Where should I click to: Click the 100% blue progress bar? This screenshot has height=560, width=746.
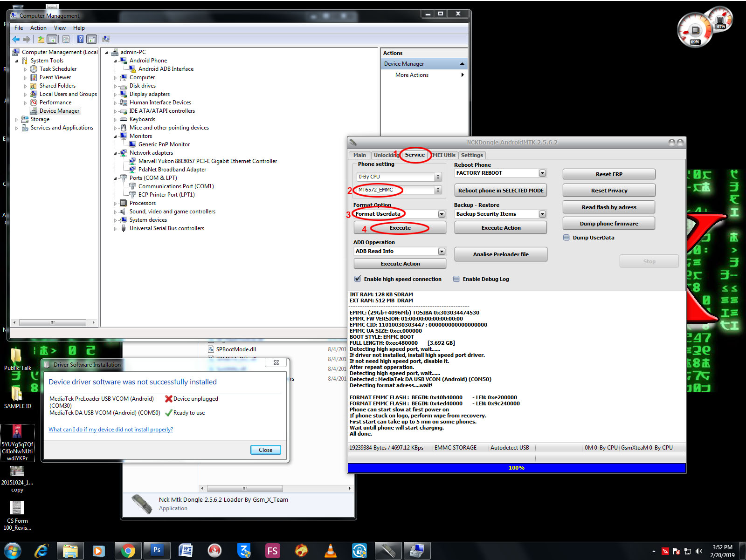(517, 468)
